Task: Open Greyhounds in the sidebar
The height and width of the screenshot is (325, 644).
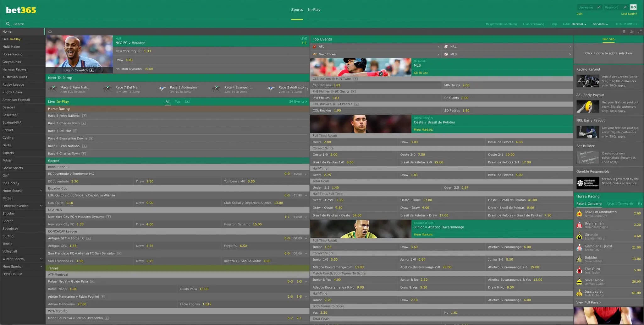Action: 22,62
